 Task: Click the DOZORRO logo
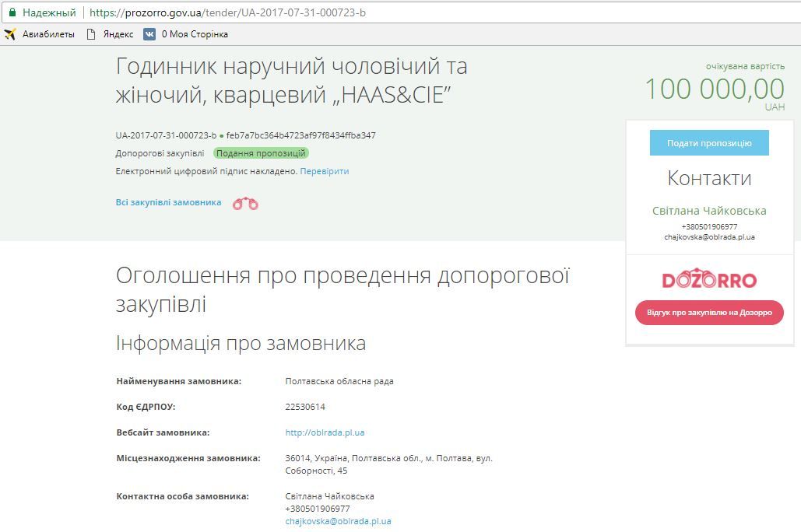(709, 279)
